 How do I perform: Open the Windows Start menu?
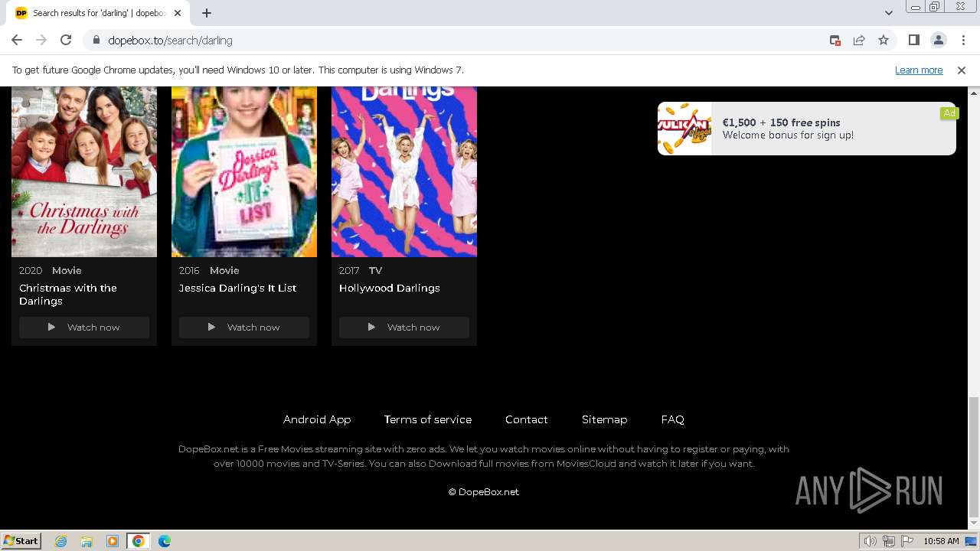click(x=21, y=540)
